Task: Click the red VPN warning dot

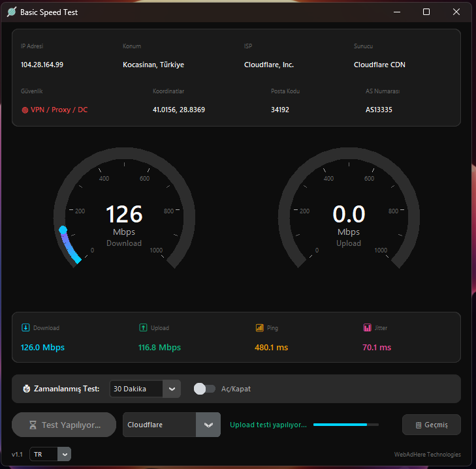Action: tap(25, 110)
